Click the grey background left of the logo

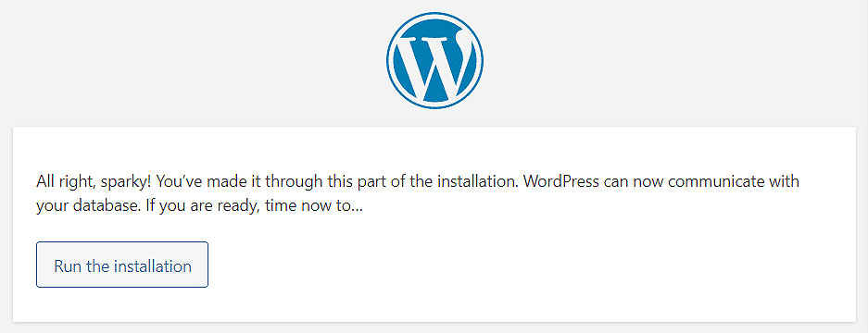click(x=194, y=61)
